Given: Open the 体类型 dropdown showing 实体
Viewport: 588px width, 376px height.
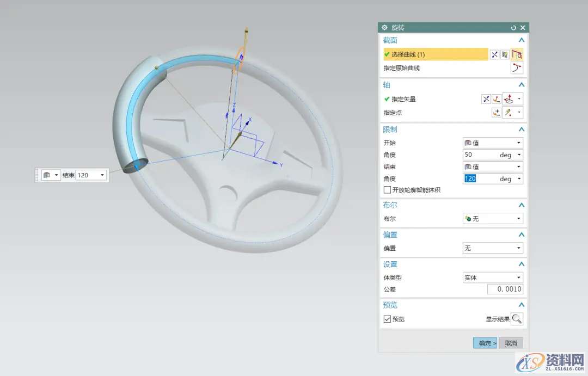Looking at the screenshot, I should [492, 278].
